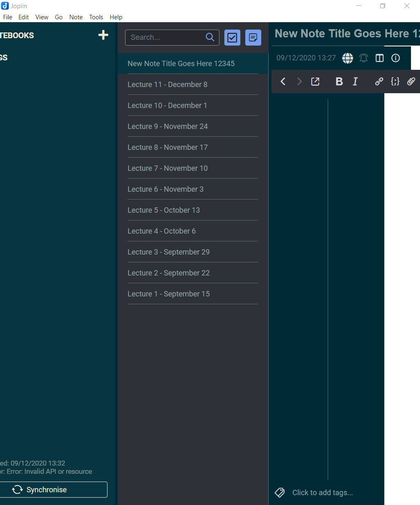Viewport: 420px width, 505px height.
Task: Go back with left arrow
Action: point(283,81)
